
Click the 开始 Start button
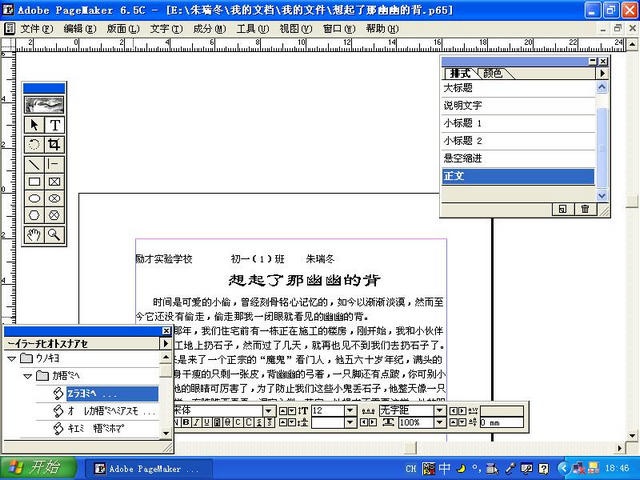tap(39, 468)
